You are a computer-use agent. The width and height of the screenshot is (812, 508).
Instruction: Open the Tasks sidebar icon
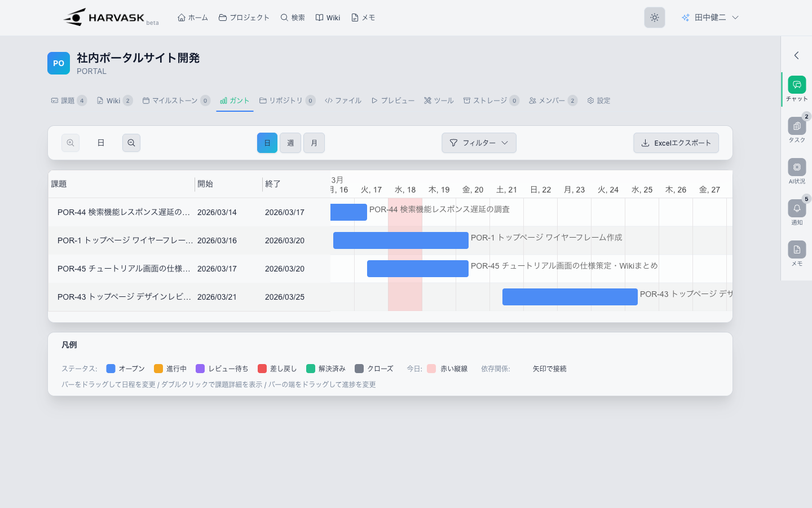[x=796, y=126]
